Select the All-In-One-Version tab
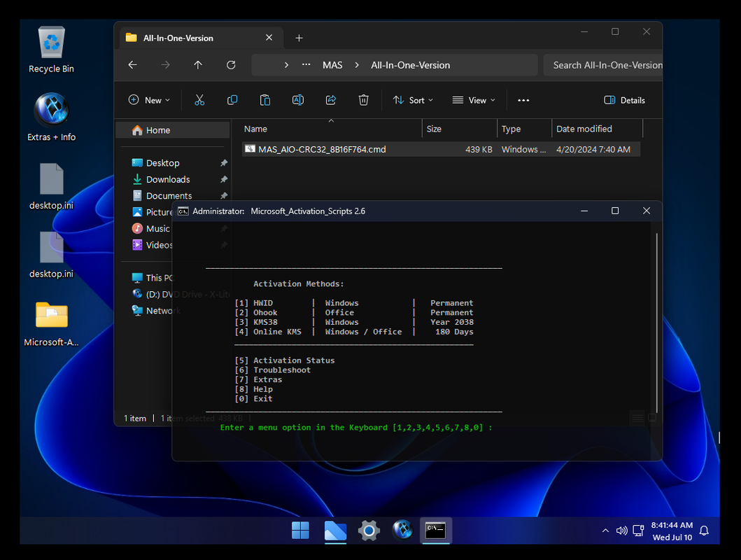 click(178, 38)
